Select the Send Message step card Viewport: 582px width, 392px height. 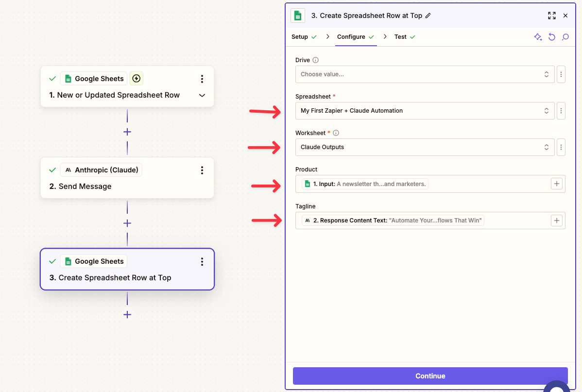[127, 178]
